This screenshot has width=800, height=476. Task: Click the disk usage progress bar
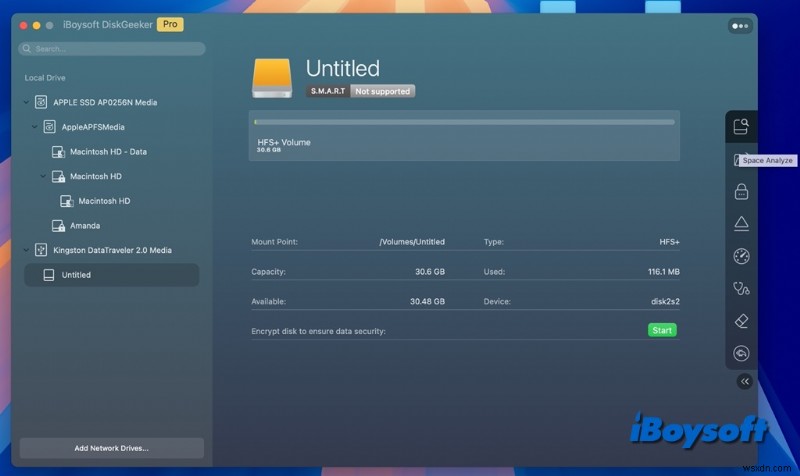(464, 122)
